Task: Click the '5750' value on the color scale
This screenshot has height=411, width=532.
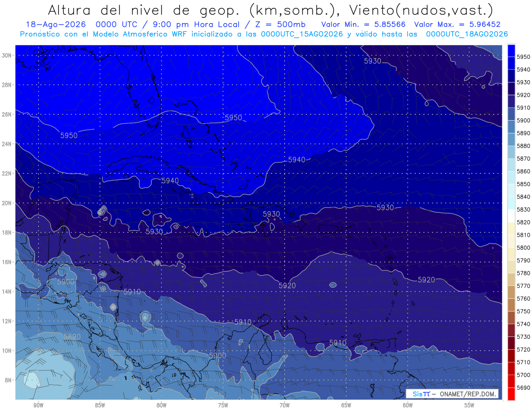Action: point(523,312)
